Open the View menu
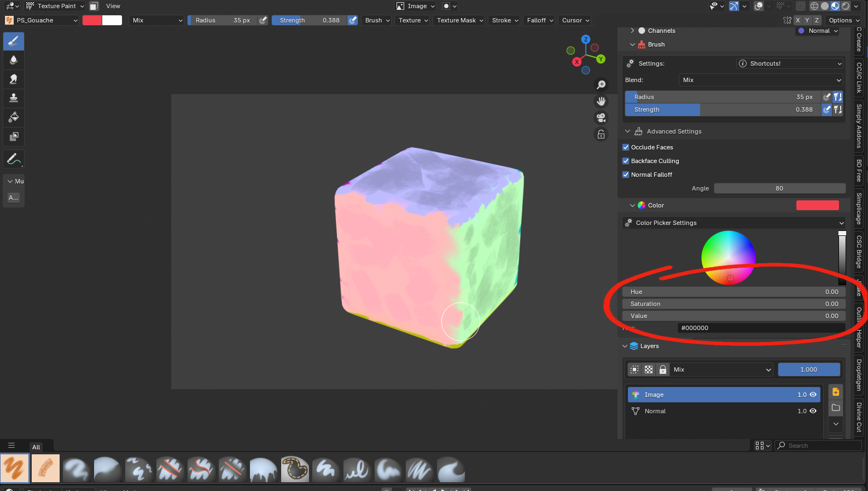Image resolution: width=868 pixels, height=491 pixels. point(113,6)
